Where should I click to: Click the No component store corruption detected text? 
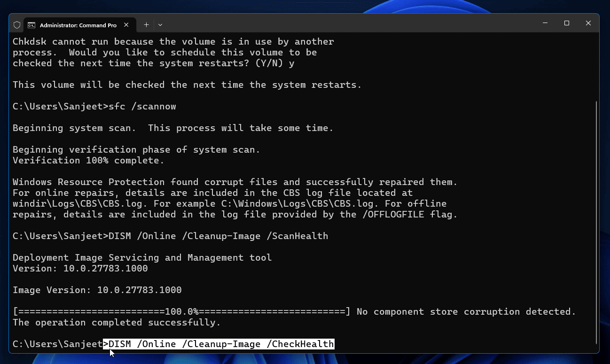tap(465, 311)
